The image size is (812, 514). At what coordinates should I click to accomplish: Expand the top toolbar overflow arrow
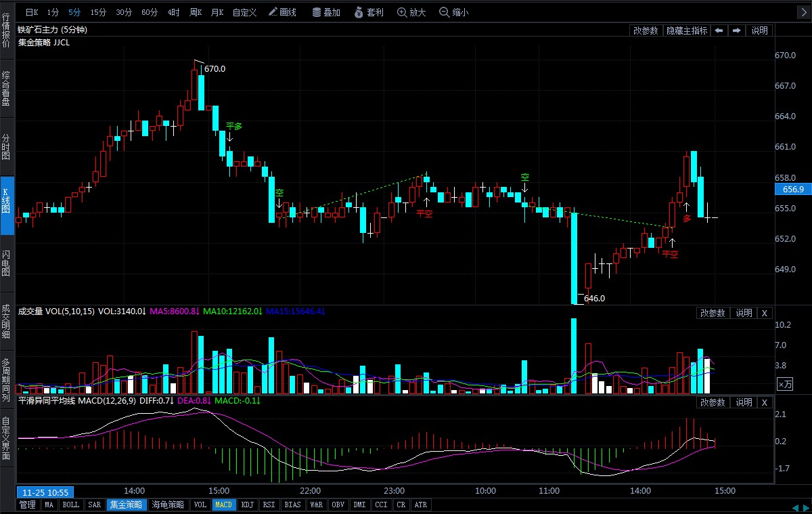click(x=803, y=12)
